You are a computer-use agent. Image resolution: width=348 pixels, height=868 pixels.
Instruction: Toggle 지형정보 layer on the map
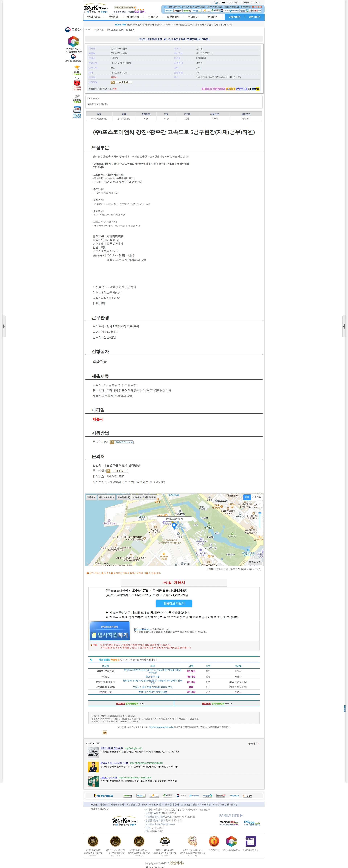point(137,497)
